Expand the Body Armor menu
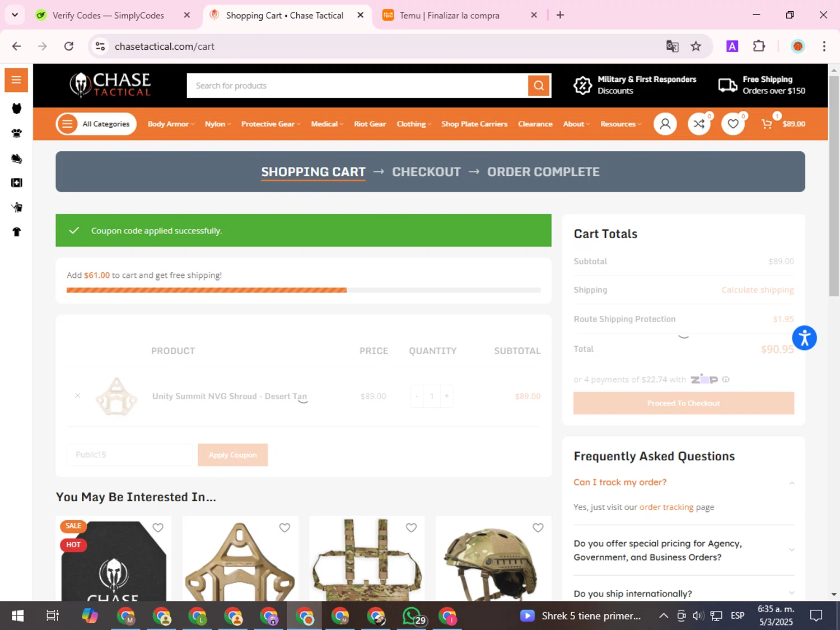Viewport: 840px width, 630px height. (171, 124)
